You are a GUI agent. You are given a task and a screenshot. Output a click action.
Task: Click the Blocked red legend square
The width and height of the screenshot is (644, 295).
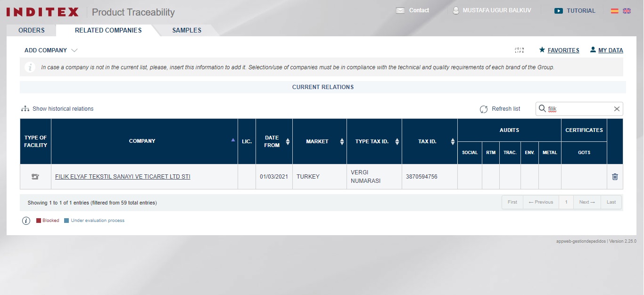39,221
